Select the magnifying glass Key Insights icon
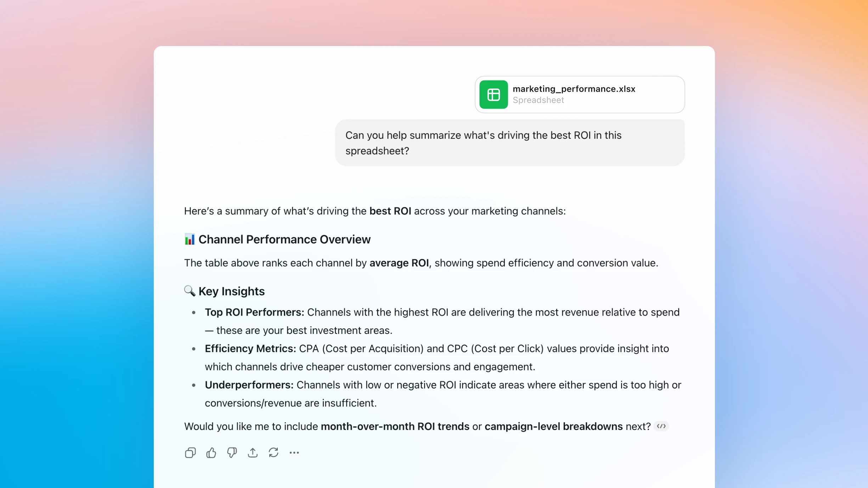Image resolution: width=868 pixels, height=488 pixels. (x=190, y=291)
